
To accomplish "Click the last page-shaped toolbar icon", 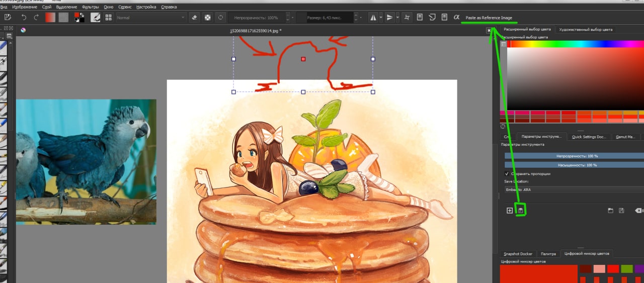I will (x=444, y=17).
